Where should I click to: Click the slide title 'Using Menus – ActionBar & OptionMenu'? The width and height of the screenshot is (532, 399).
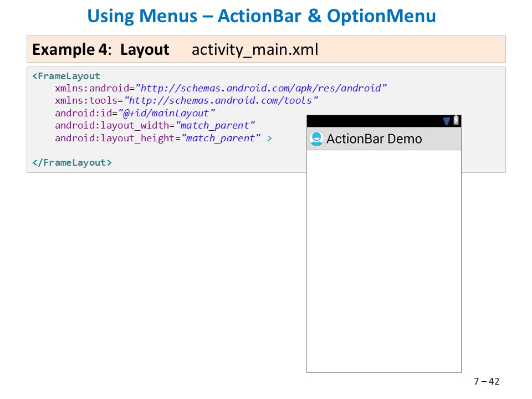pyautogui.click(x=261, y=16)
